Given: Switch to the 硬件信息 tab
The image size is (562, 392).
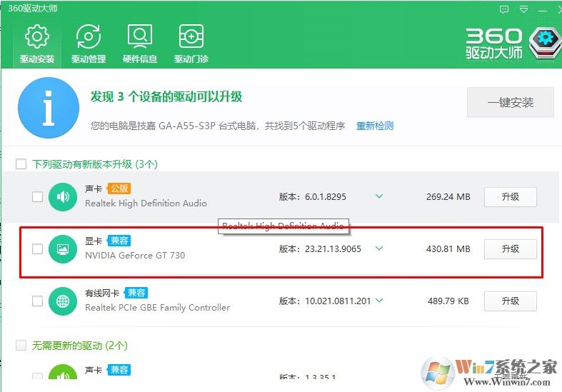Looking at the screenshot, I should tap(140, 44).
